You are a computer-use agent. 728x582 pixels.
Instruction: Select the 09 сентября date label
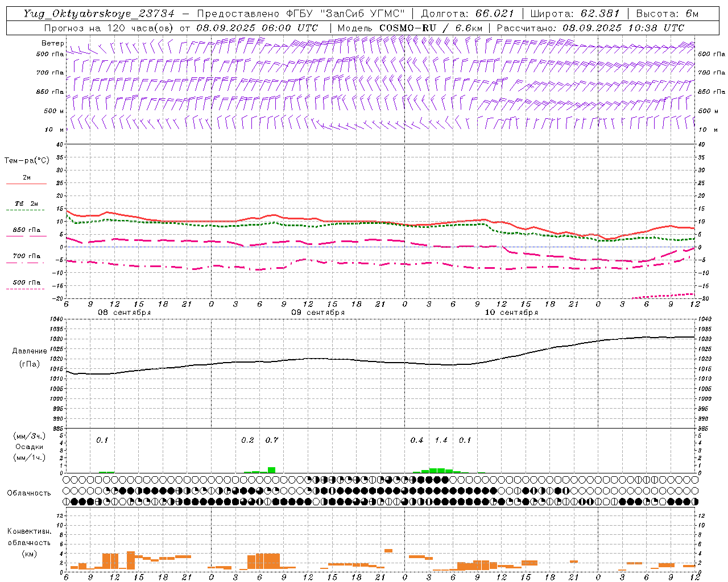pyautogui.click(x=318, y=313)
